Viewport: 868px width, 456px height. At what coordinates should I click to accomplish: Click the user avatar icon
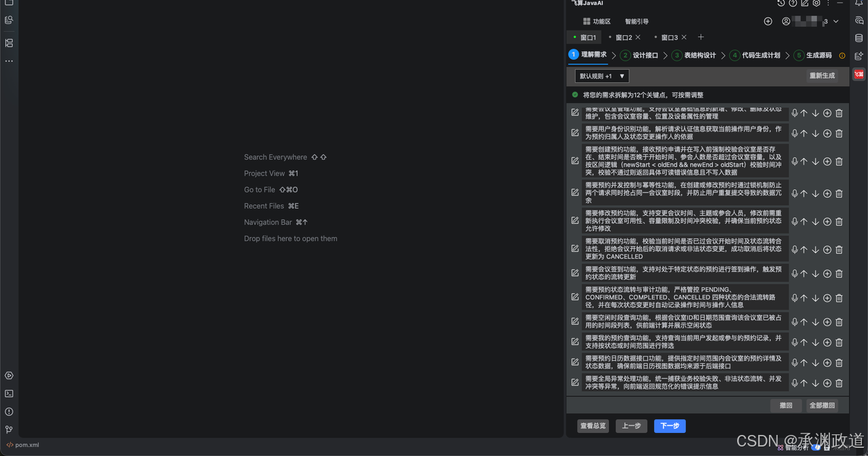point(786,22)
